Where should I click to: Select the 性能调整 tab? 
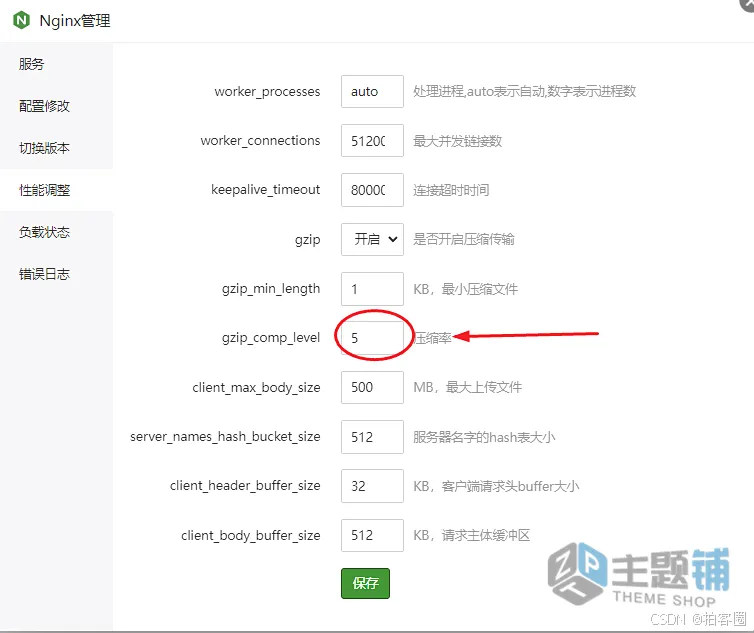(x=56, y=190)
